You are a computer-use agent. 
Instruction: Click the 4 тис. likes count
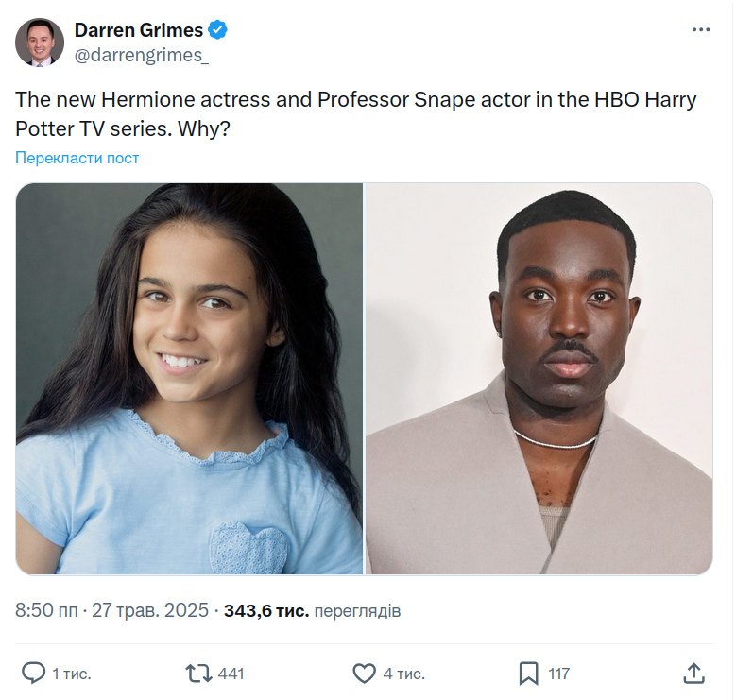tap(403, 674)
